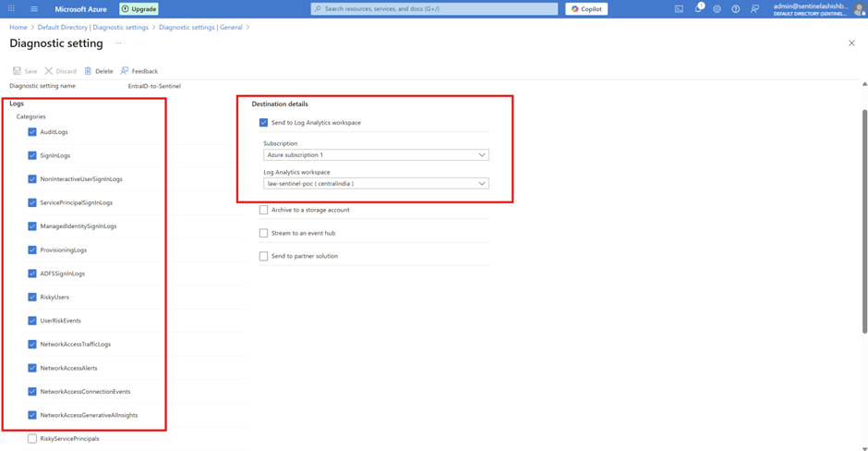Click the Upgrade button
The image size is (868, 451).
(x=139, y=9)
